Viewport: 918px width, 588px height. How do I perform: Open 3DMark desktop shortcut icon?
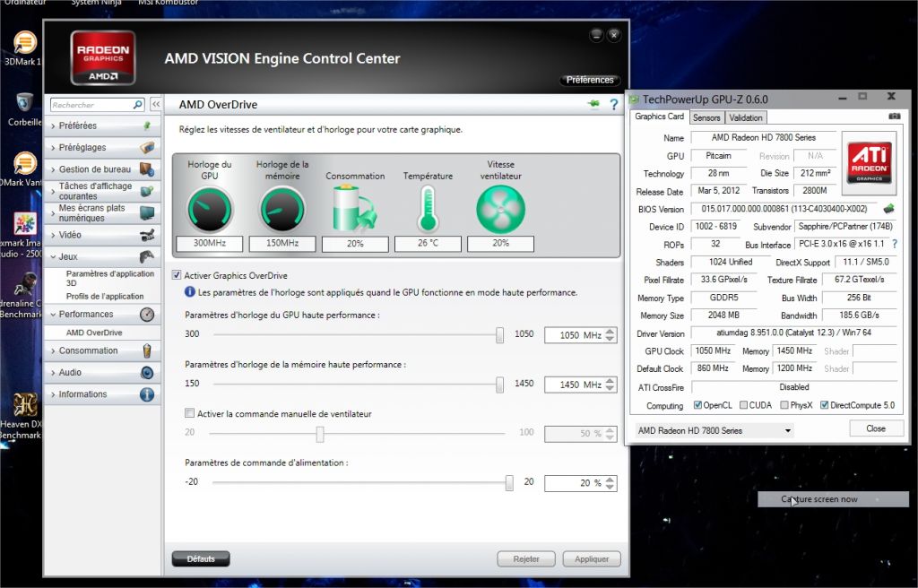(x=24, y=43)
